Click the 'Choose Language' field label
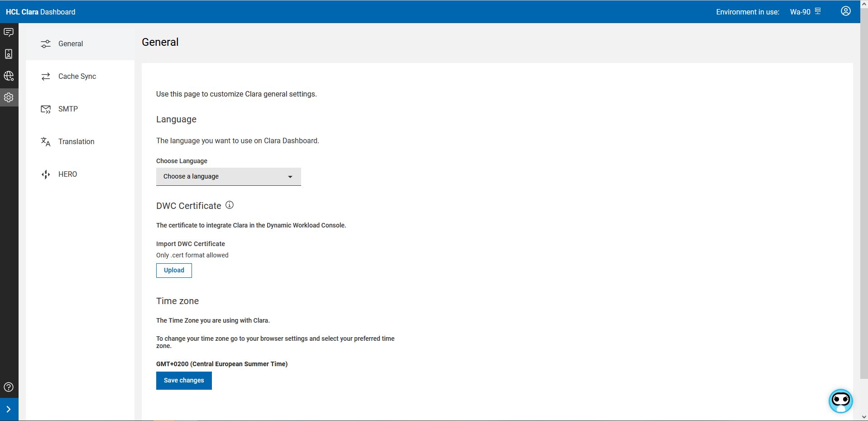Screen dimensions: 868x421 click(x=182, y=161)
